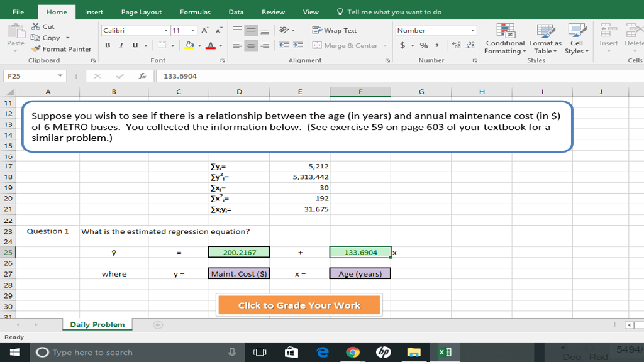Apply percent style number format
644x362 pixels.
[424, 45]
